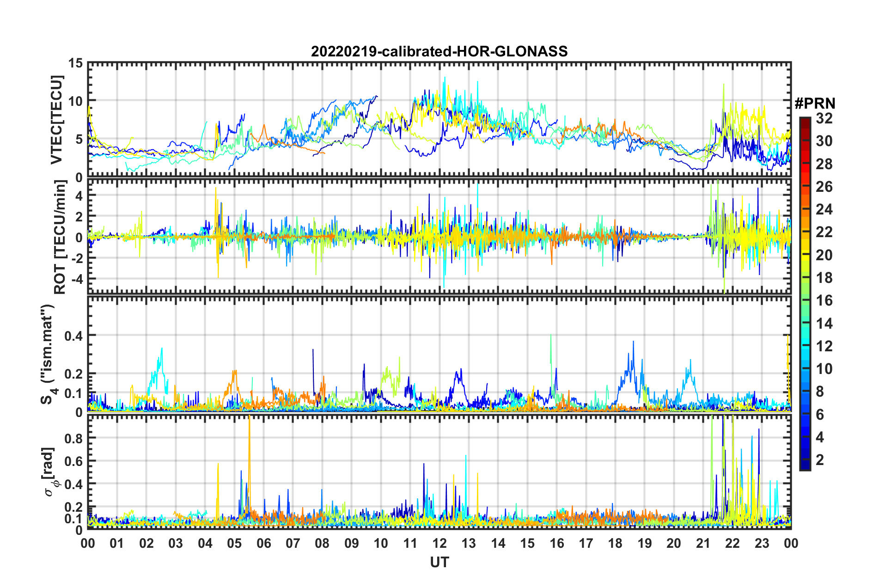The height and width of the screenshot is (588, 879).
Task: Click the ROT [TECU/min] y-axis label
Action: click(59, 237)
